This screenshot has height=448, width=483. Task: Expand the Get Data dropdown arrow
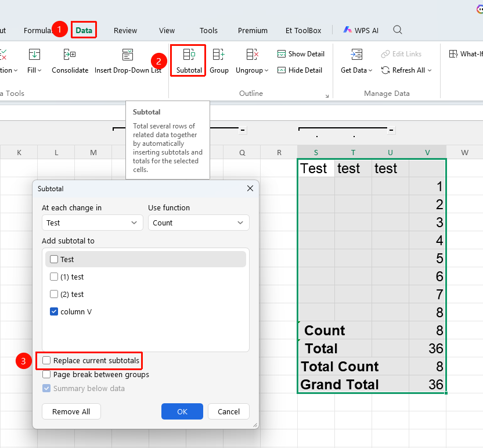370,71
